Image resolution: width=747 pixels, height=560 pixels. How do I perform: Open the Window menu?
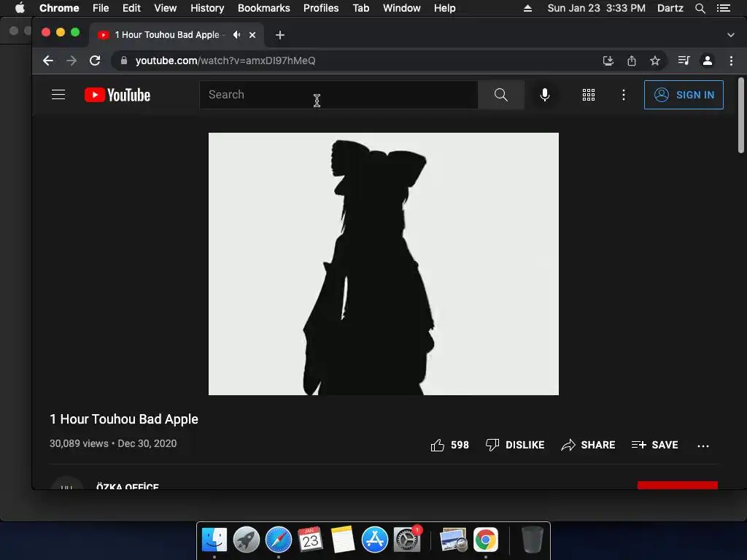point(402,8)
